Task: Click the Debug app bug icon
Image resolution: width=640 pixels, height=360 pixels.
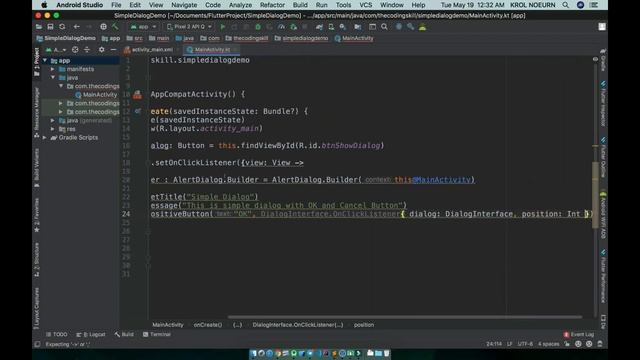Action: click(258, 27)
